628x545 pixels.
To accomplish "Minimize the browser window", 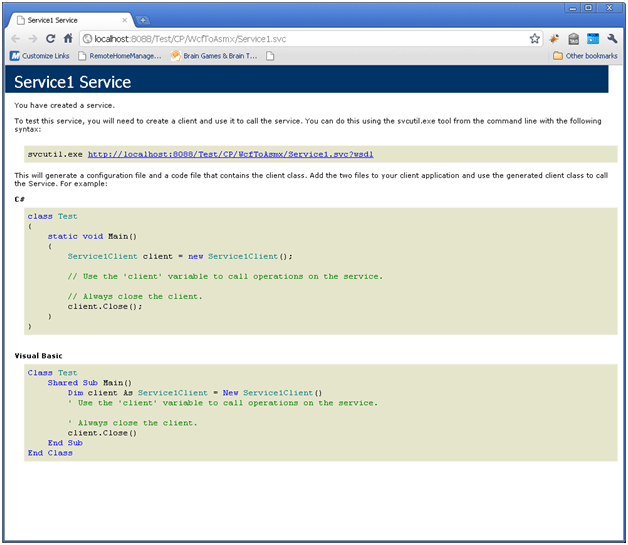I will [573, 8].
